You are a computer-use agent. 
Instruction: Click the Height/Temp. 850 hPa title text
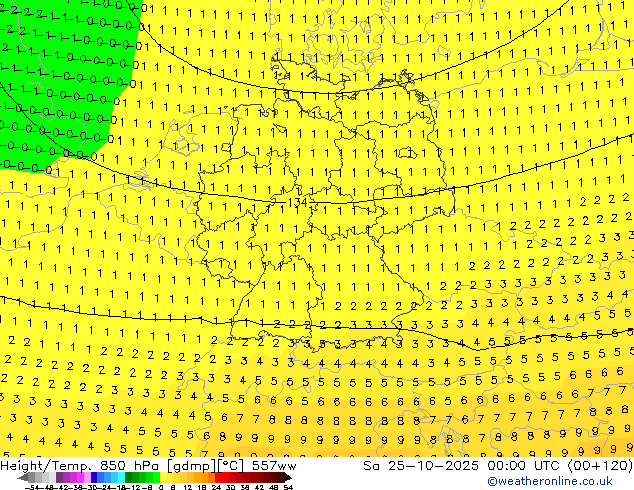81,466
